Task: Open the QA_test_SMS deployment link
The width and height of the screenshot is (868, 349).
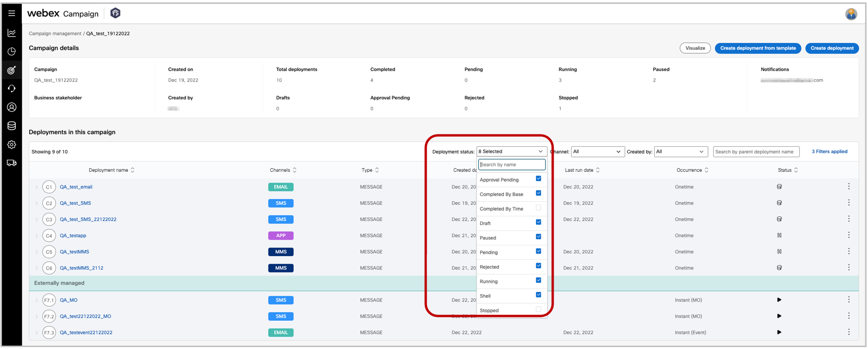Action: click(75, 203)
